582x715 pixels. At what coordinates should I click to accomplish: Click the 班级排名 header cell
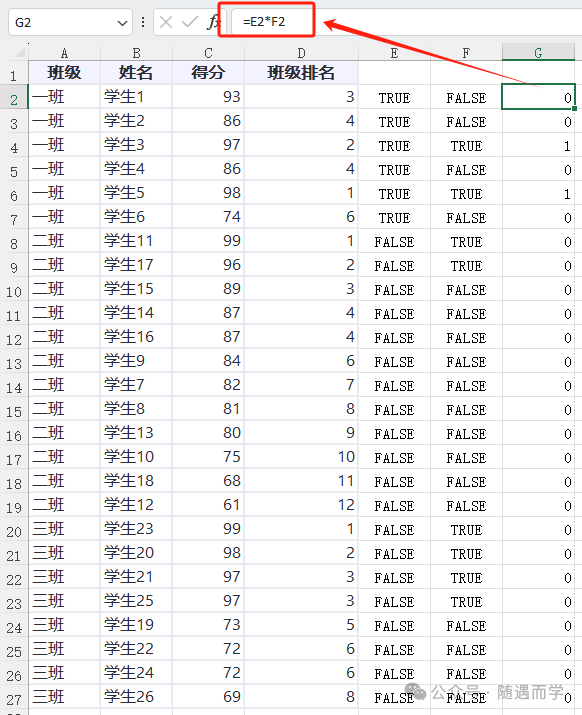[x=301, y=73]
